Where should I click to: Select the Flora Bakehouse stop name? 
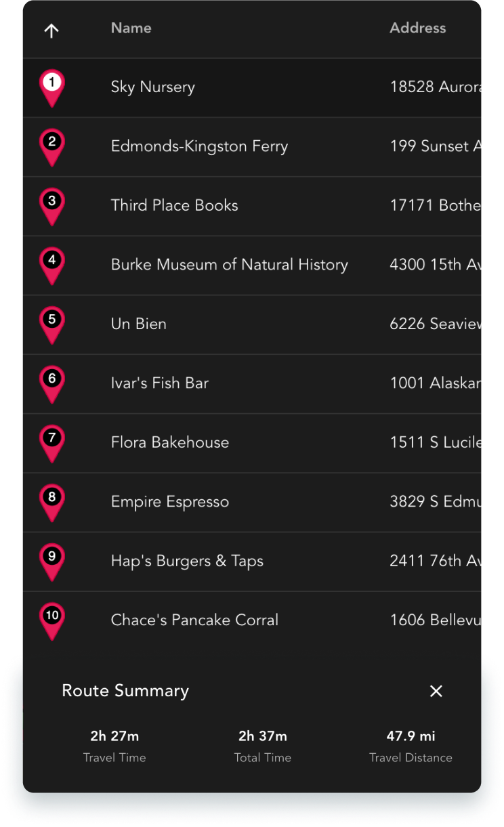coord(170,443)
